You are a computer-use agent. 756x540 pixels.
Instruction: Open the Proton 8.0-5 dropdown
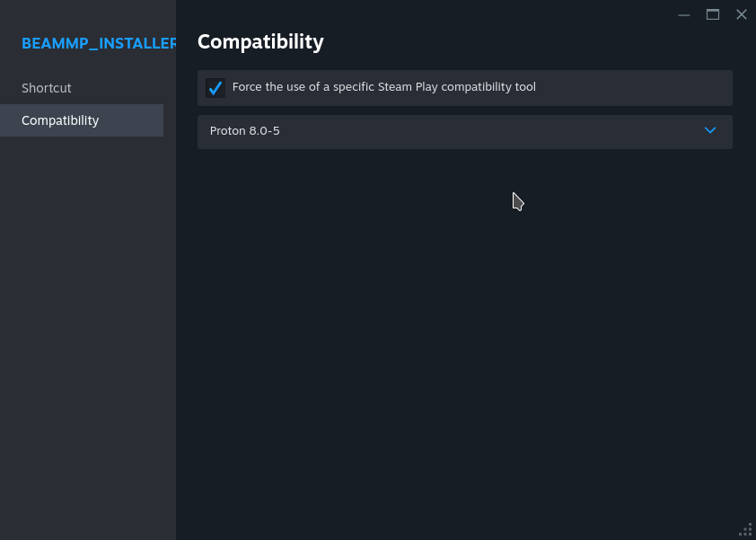(464, 131)
